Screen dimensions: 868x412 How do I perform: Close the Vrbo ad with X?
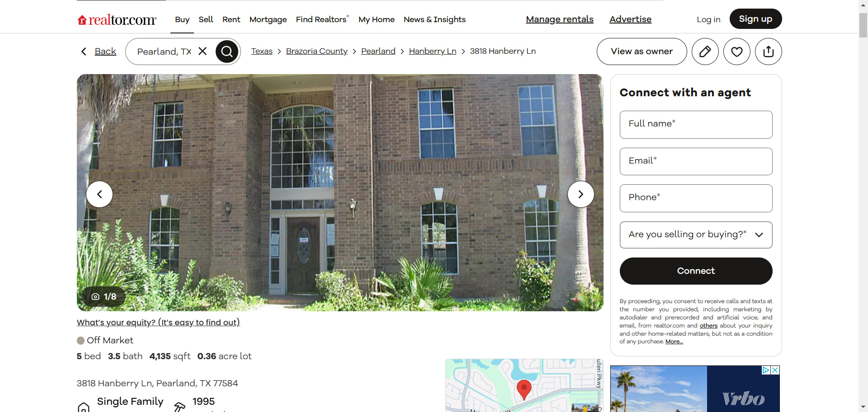point(775,370)
